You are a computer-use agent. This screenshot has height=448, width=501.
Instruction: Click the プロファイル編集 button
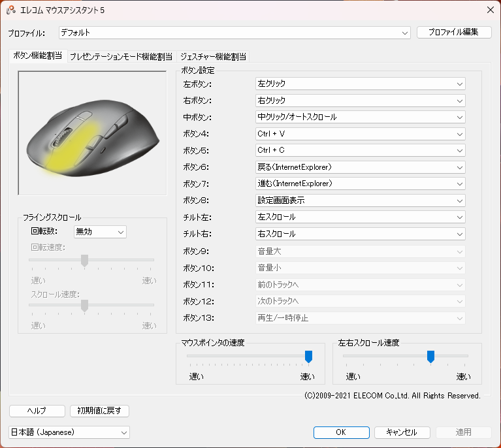click(x=454, y=33)
